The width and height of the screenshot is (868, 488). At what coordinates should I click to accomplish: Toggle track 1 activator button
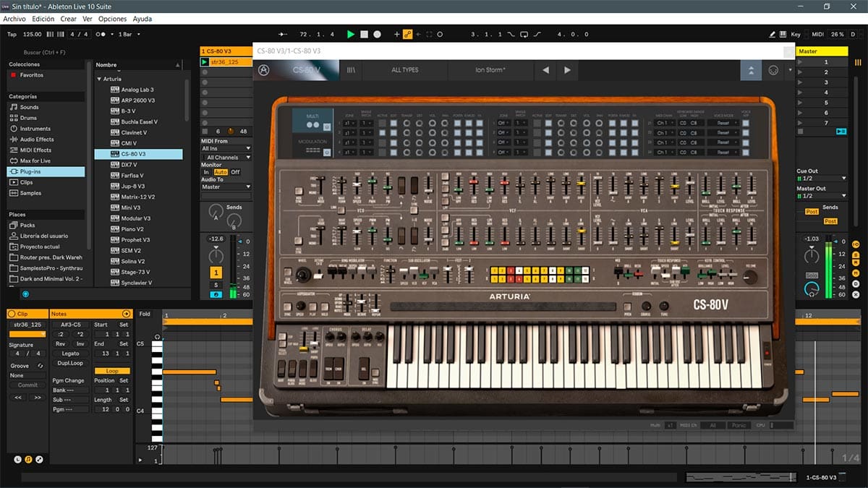[216, 273]
